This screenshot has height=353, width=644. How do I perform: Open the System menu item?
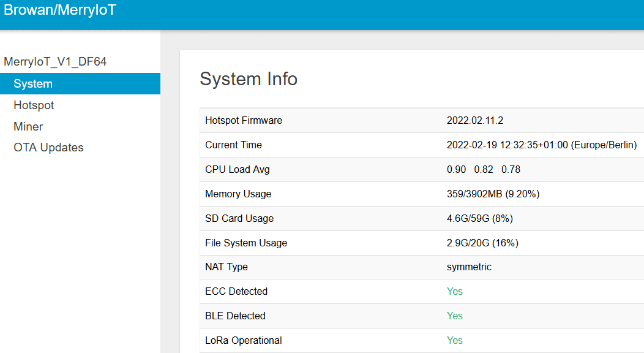[x=33, y=84]
